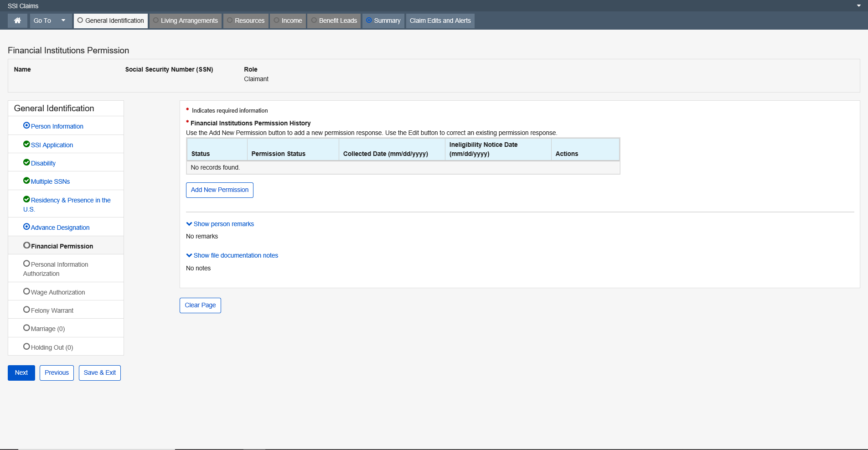Switch to the Summary tab
The height and width of the screenshot is (450, 868).
tap(383, 21)
